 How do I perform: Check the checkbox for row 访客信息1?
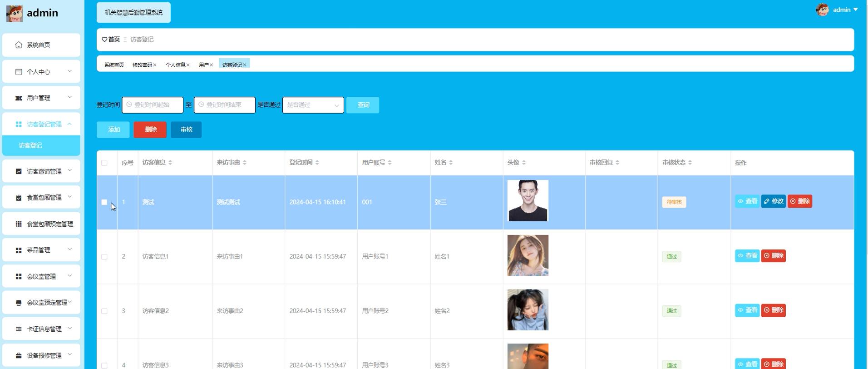(x=104, y=257)
